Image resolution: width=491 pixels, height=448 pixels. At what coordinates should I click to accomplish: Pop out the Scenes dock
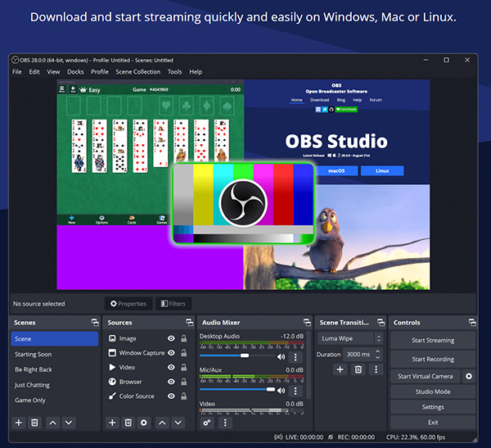pos(95,323)
